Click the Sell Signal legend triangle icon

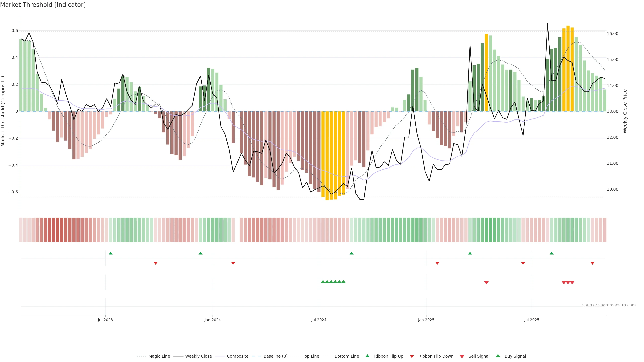click(462, 356)
